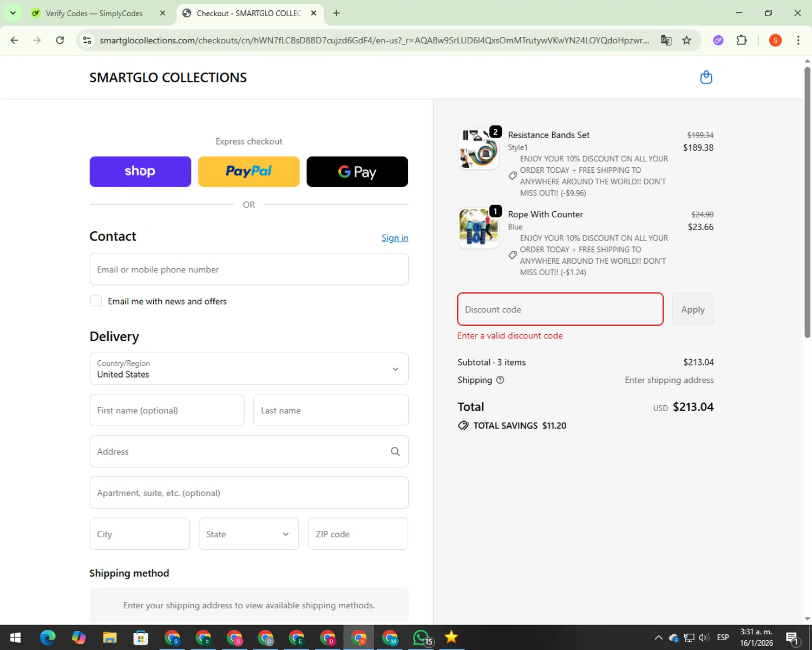812x650 pixels.
Task: Click the ZIP code field
Action: [358, 534]
